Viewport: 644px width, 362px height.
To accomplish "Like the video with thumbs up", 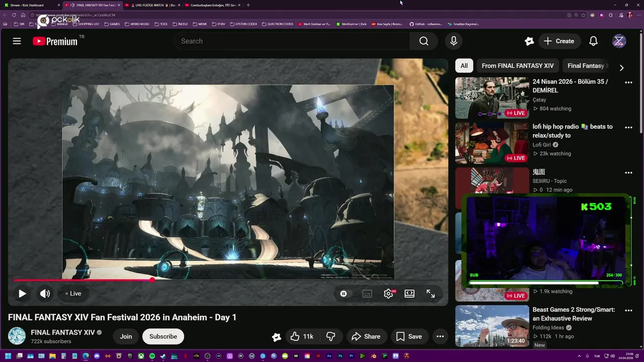I will coord(302,336).
